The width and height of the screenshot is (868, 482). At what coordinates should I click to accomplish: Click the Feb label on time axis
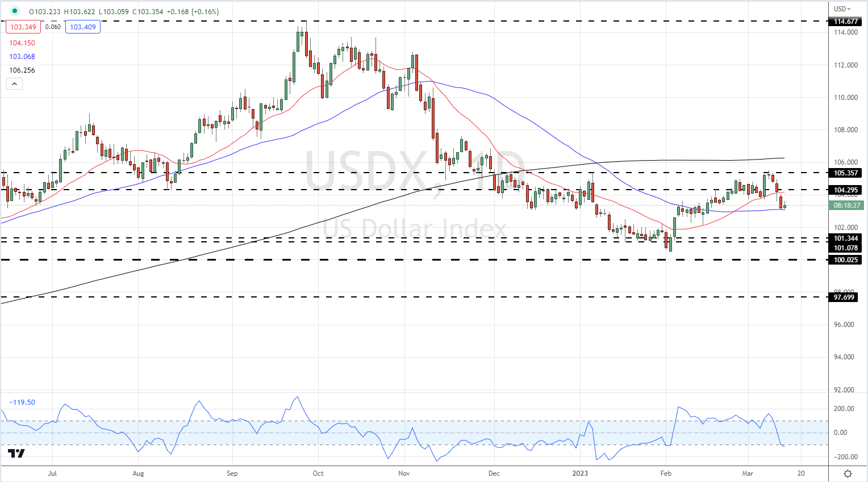pos(666,473)
